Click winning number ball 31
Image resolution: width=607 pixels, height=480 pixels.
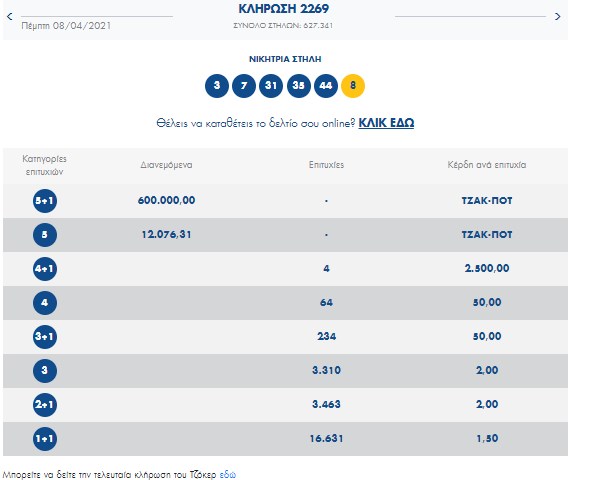point(271,86)
